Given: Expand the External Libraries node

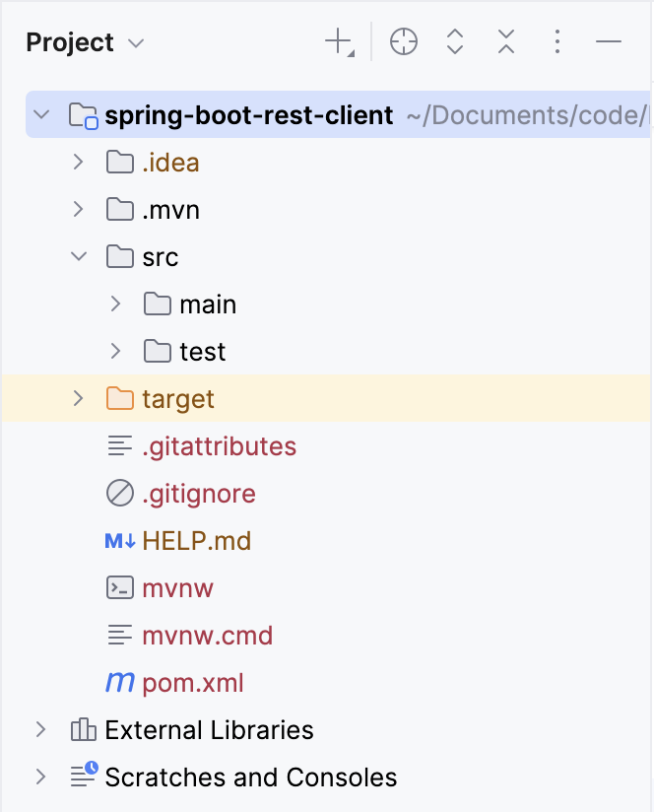Looking at the screenshot, I should point(41,730).
